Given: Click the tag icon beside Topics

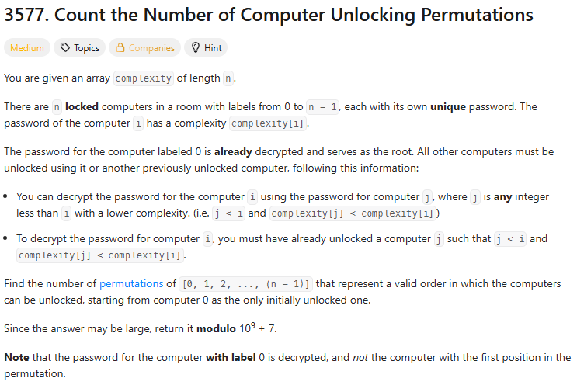Looking at the screenshot, I should (x=65, y=47).
